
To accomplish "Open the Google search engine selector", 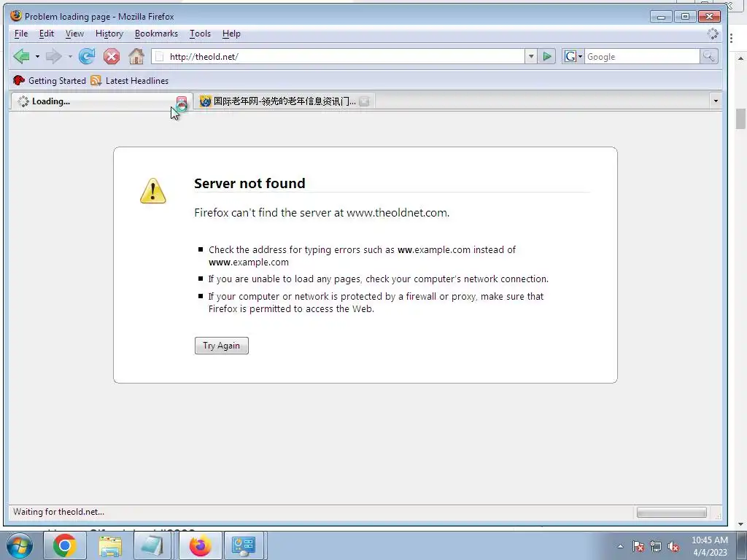I will coord(573,57).
